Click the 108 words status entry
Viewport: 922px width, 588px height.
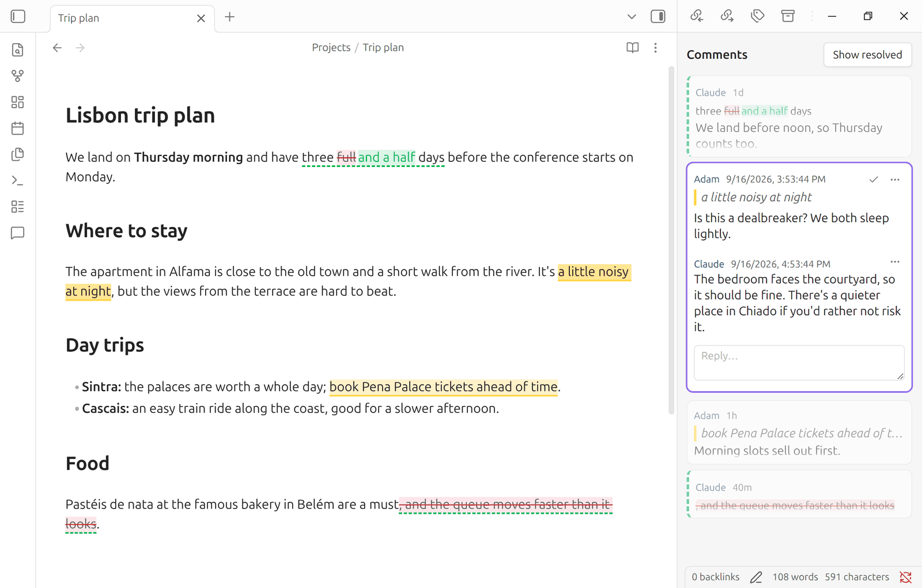(795, 577)
